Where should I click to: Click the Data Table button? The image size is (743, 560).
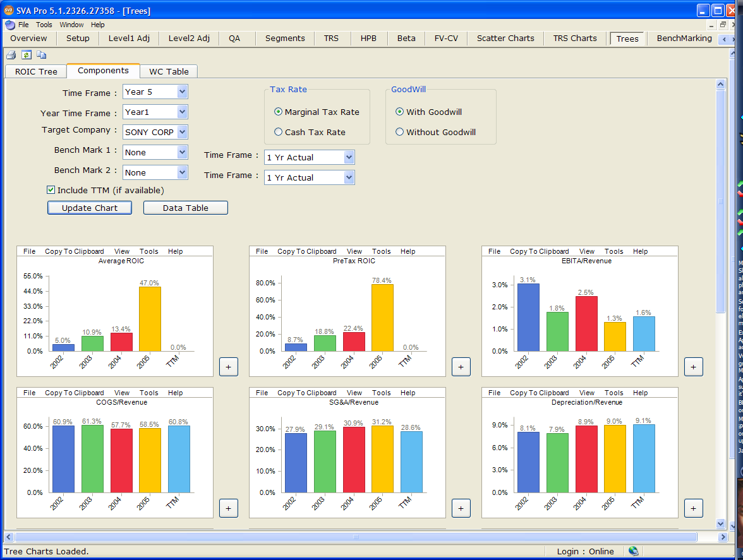click(185, 208)
